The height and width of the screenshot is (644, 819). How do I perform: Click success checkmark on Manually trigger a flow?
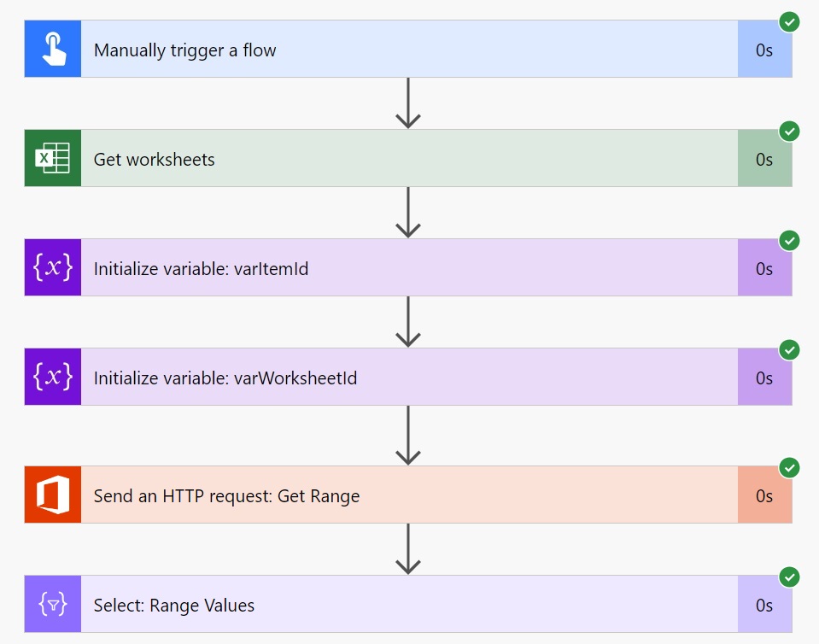pyautogui.click(x=789, y=22)
